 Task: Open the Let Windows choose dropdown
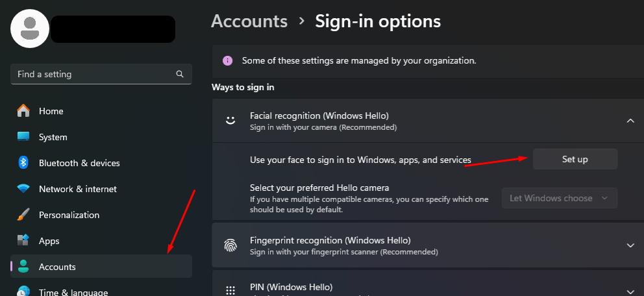click(x=559, y=198)
